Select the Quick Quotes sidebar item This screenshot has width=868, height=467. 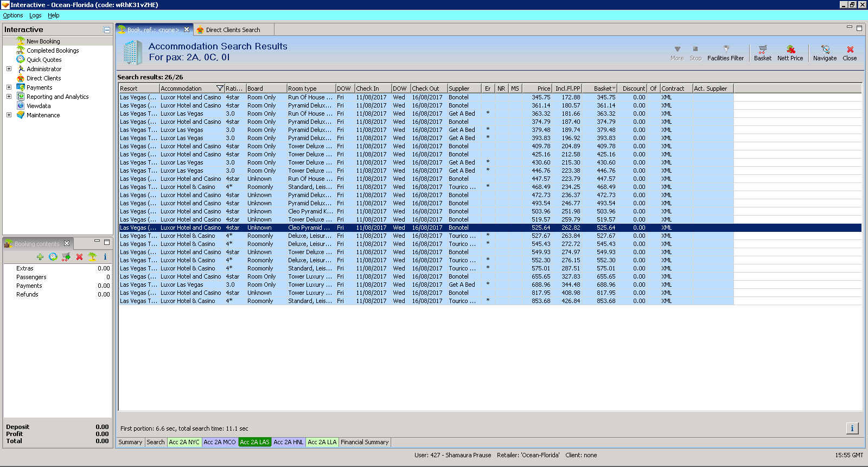click(x=44, y=60)
